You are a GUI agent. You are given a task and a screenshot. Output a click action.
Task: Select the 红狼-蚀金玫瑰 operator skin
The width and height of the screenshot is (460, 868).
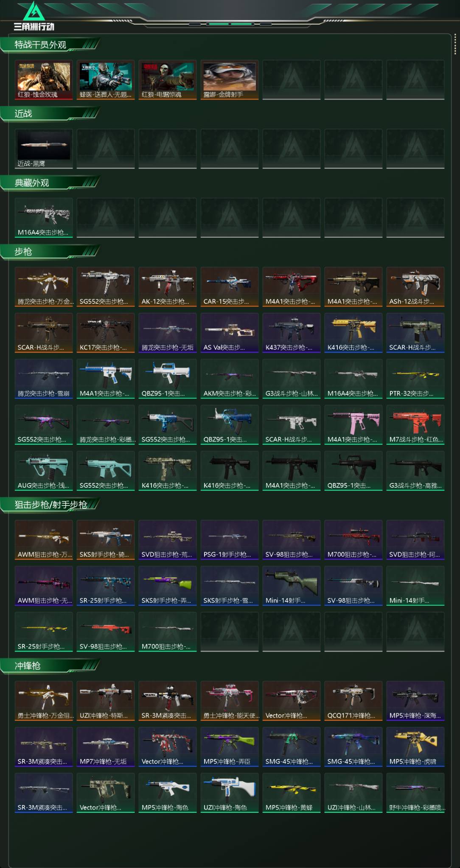[x=44, y=80]
